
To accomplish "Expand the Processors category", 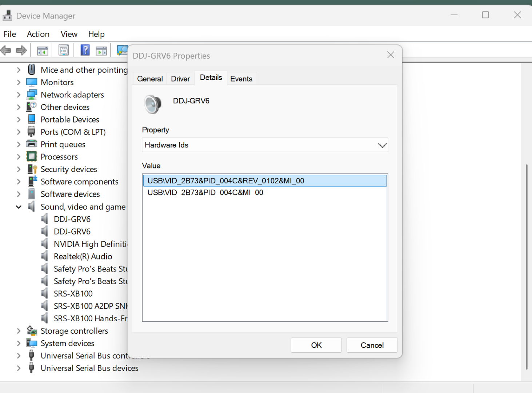I will (x=19, y=157).
